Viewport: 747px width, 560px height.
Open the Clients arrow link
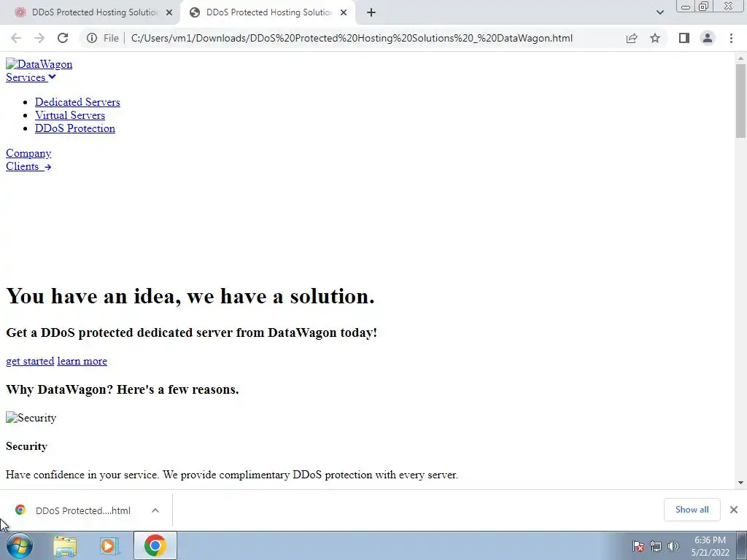28,167
